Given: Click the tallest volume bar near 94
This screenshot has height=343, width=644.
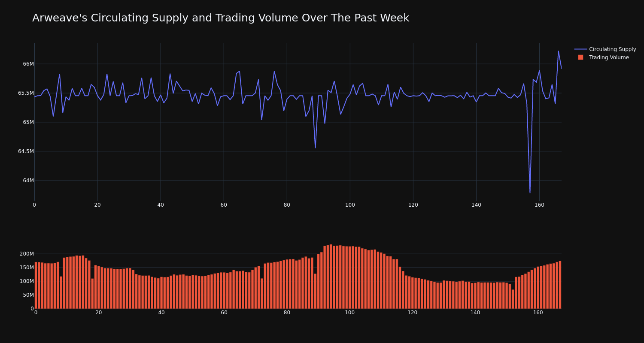Looking at the screenshot, I should [331, 277].
